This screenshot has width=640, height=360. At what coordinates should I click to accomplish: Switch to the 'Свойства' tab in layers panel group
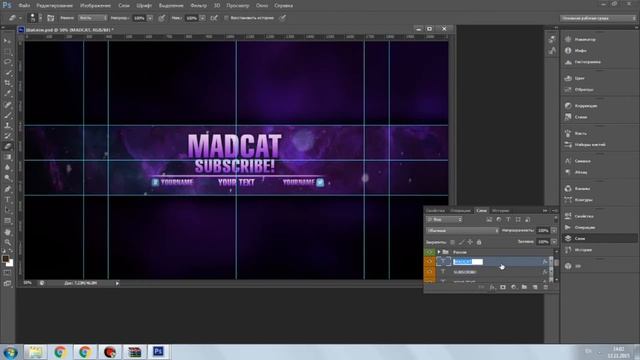(x=435, y=211)
